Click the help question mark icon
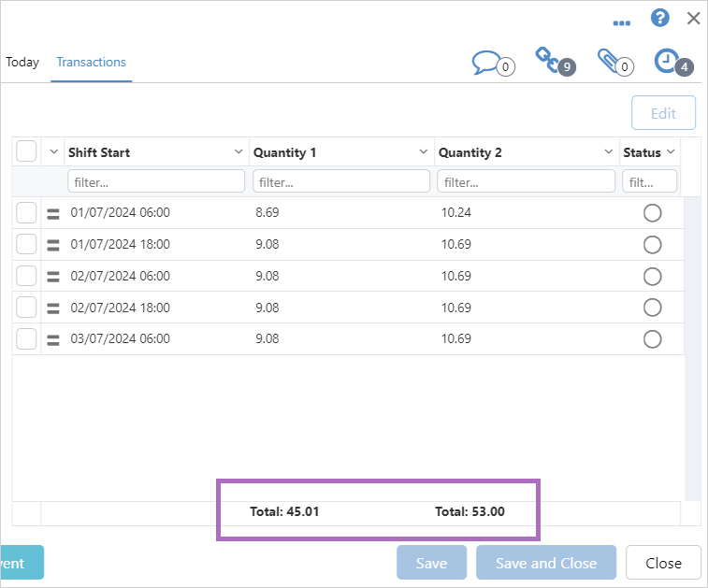The width and height of the screenshot is (708, 588). (x=660, y=18)
